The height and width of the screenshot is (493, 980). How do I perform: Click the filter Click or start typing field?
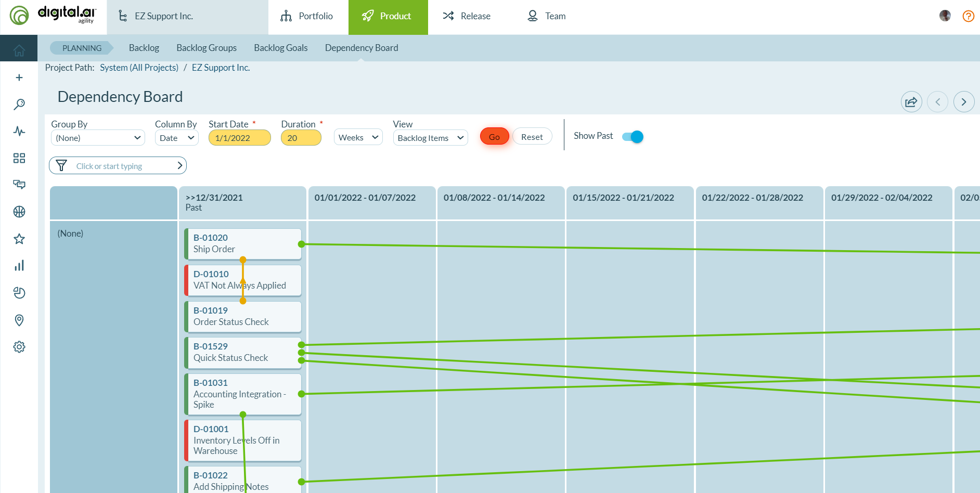(118, 165)
